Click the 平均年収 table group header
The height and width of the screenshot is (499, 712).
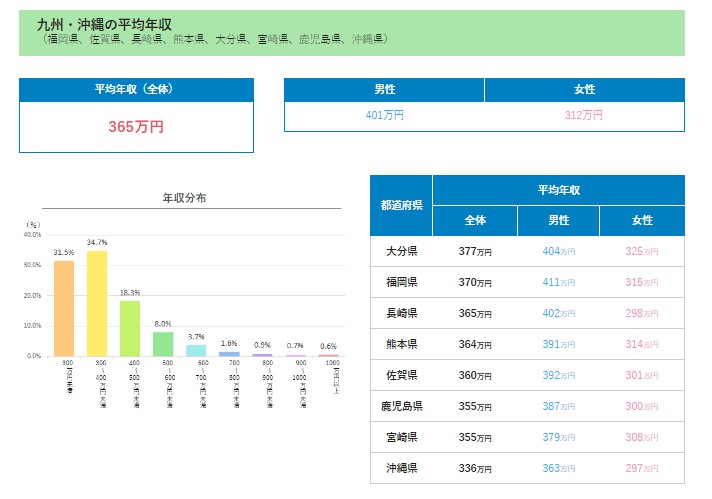[x=559, y=190]
